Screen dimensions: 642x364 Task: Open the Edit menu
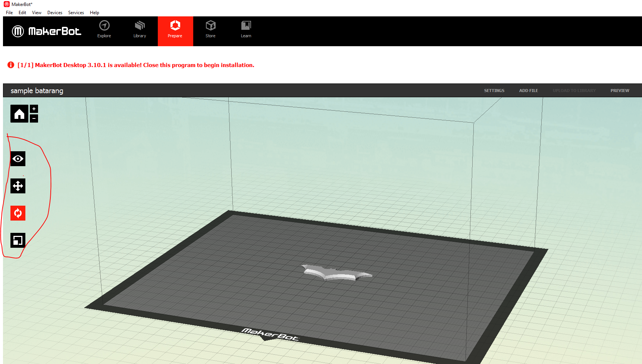pyautogui.click(x=22, y=13)
